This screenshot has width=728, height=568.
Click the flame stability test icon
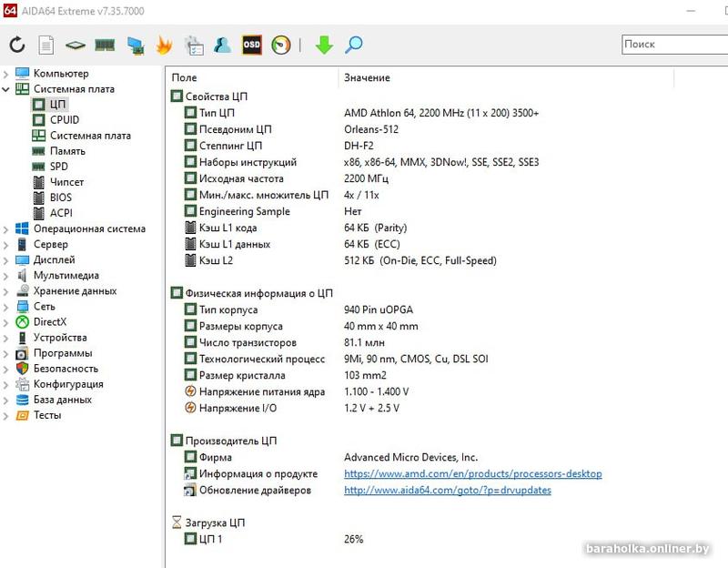pos(164,45)
